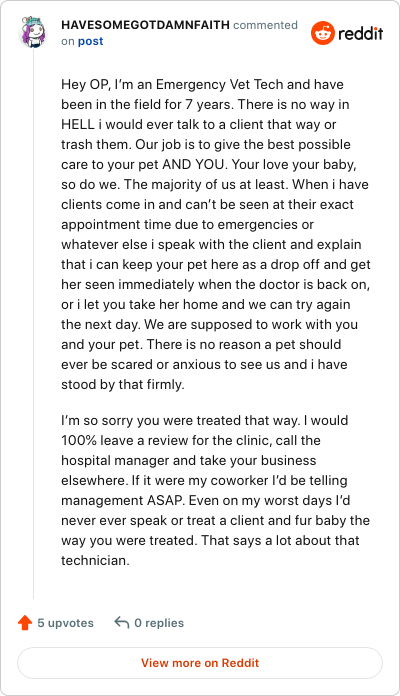Click the "100% leave a review" line
The height and width of the screenshot is (696, 400).
tap(191, 440)
